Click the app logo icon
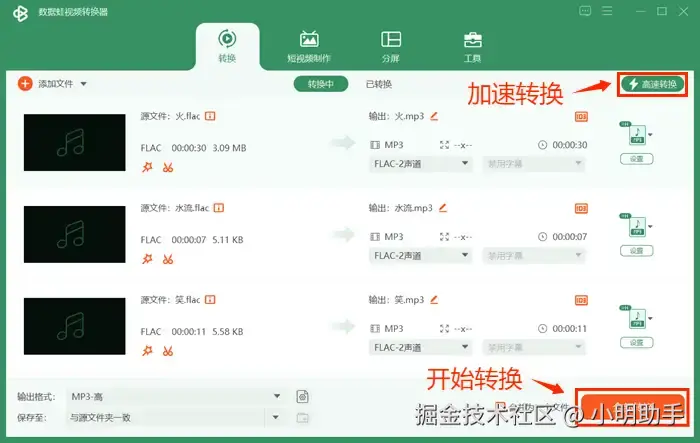Viewport: 700px width, 443px height. tap(20, 13)
